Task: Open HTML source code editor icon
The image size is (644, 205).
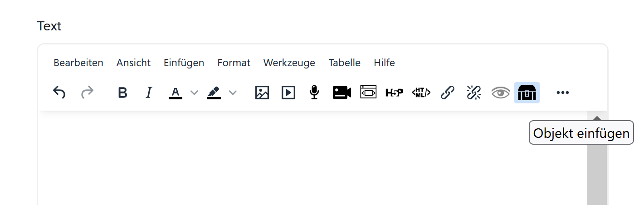Action: click(421, 93)
